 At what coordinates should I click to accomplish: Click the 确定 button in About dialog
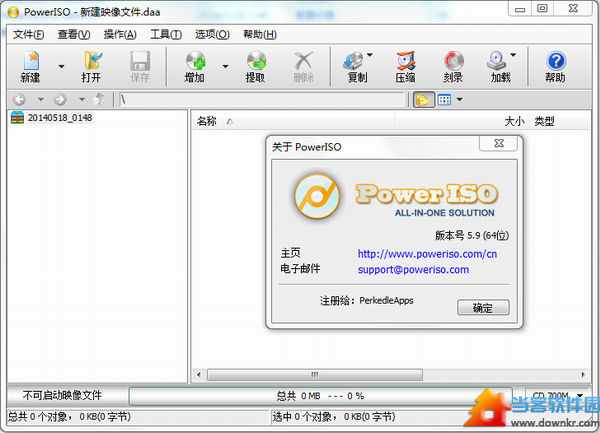483,307
